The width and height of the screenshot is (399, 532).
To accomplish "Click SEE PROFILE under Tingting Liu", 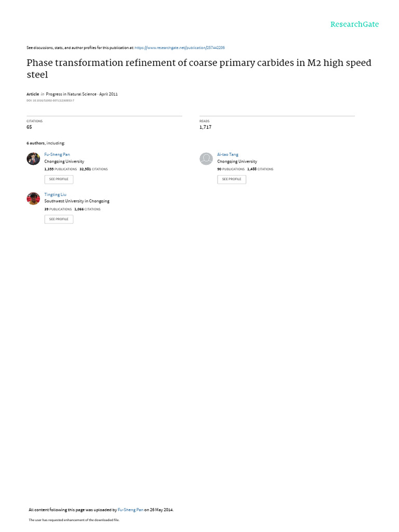I will pos(59,219).
